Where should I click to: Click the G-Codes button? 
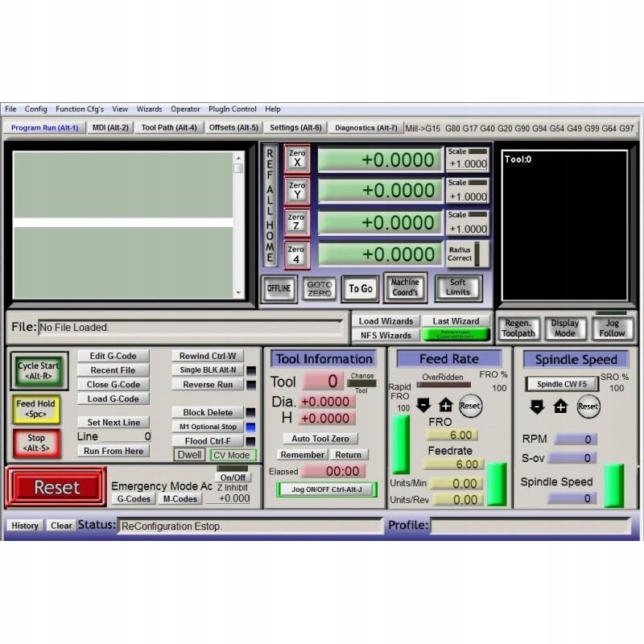click(134, 499)
